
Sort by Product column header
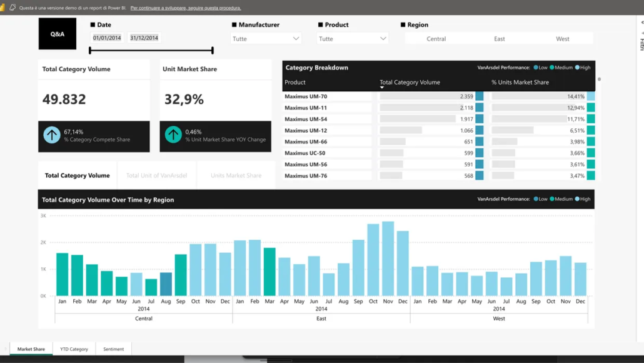(295, 82)
